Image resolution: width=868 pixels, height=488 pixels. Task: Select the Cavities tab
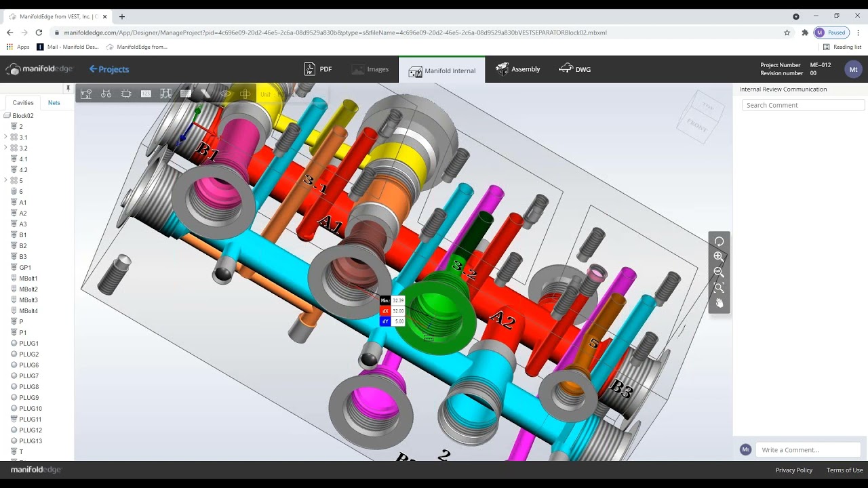click(x=23, y=103)
